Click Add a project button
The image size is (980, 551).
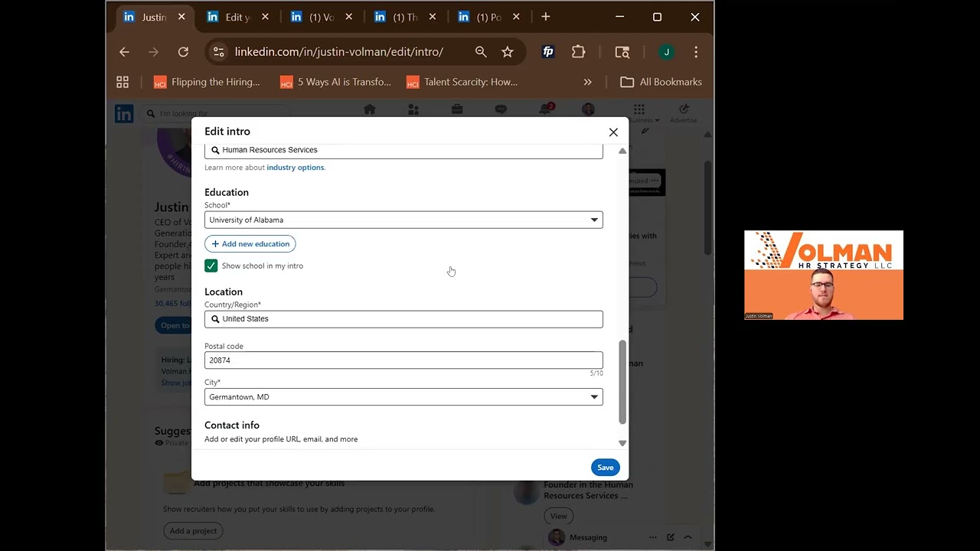[x=194, y=531]
